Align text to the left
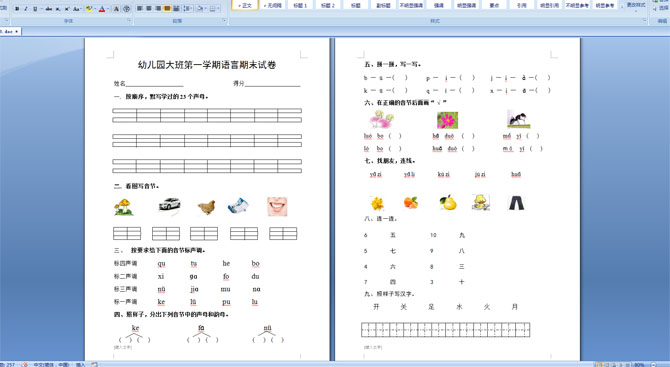Screen dimensions: 670x367 click(x=140, y=8)
